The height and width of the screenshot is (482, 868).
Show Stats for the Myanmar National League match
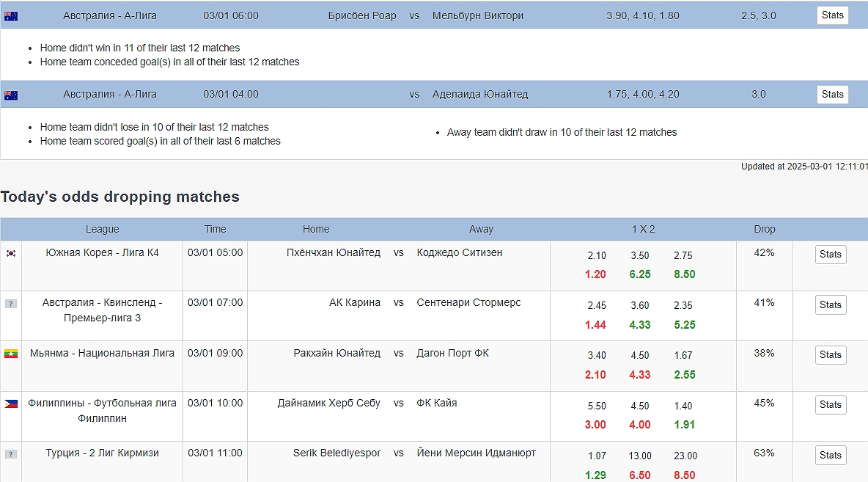pos(830,355)
